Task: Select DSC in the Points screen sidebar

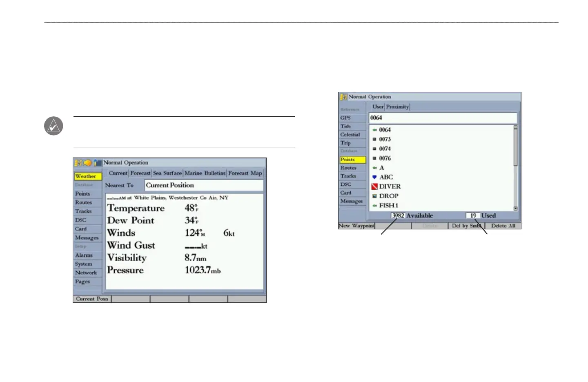Action: pyautogui.click(x=353, y=184)
